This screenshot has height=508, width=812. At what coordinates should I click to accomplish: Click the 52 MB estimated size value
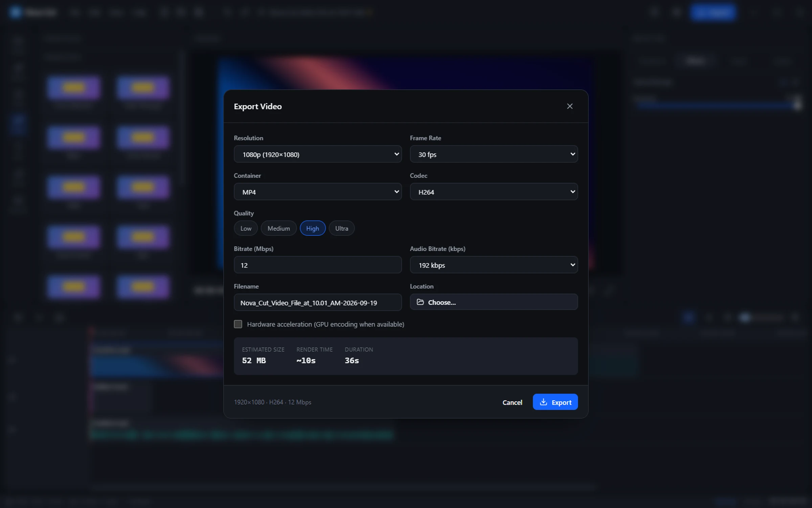point(254,360)
